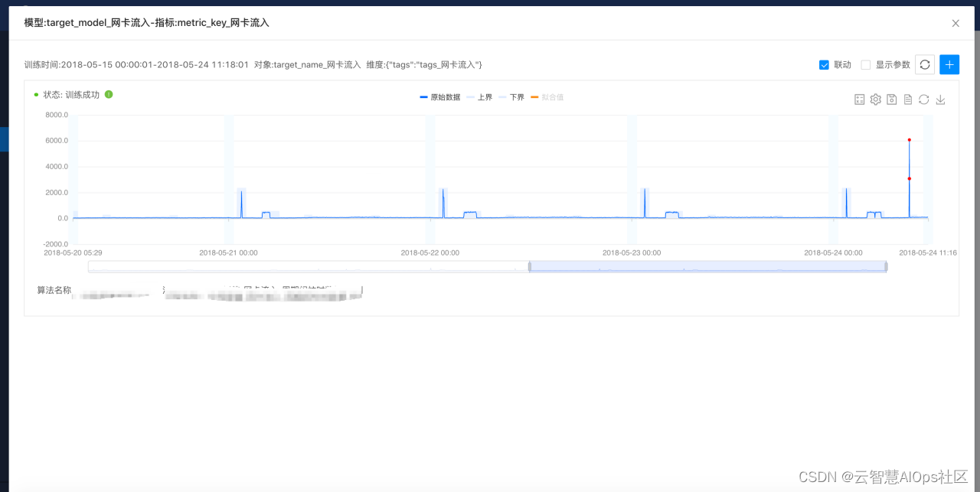Toggle the 联动 checkbox
The width and height of the screenshot is (980, 492).
click(x=824, y=65)
